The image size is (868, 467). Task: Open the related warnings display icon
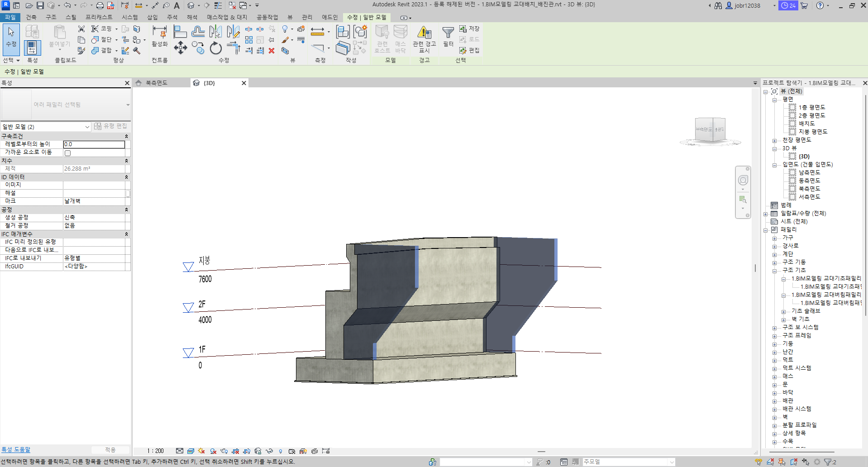point(424,33)
